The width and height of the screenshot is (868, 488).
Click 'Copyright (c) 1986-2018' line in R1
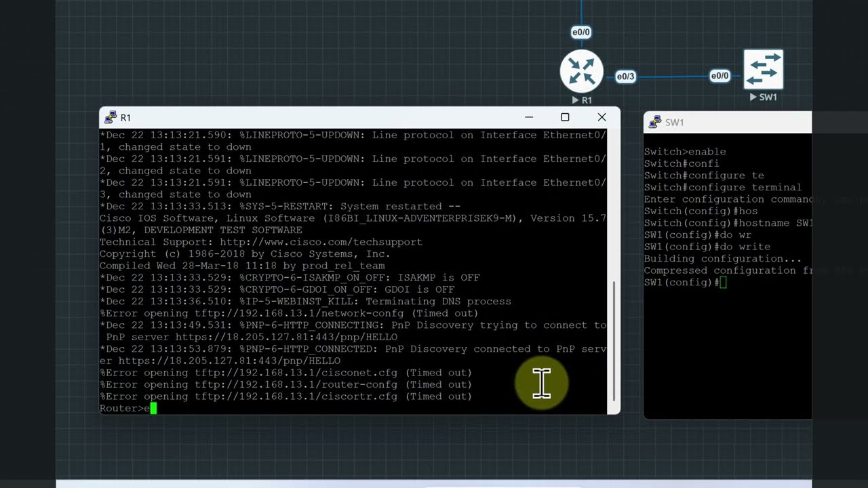coord(245,253)
